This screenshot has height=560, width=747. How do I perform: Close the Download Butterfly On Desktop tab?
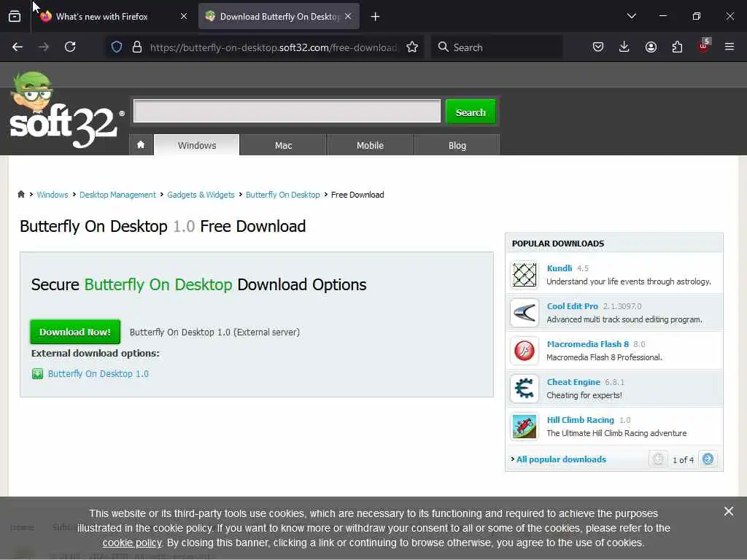pyautogui.click(x=348, y=17)
